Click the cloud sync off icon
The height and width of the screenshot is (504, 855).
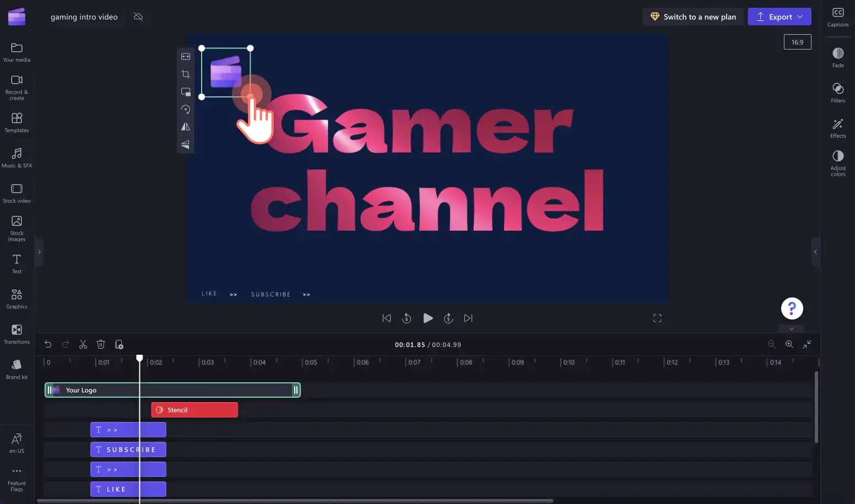click(138, 17)
